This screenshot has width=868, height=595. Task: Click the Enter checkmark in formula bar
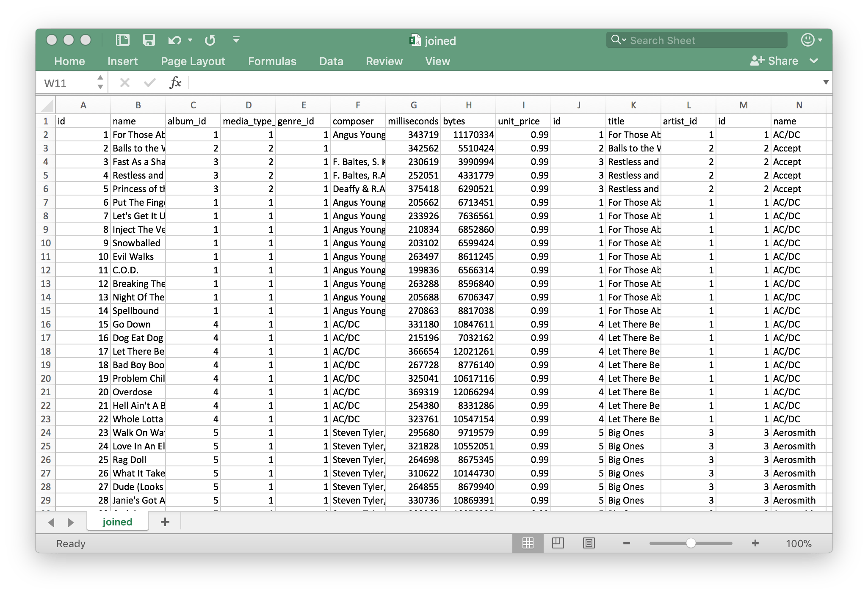[149, 82]
